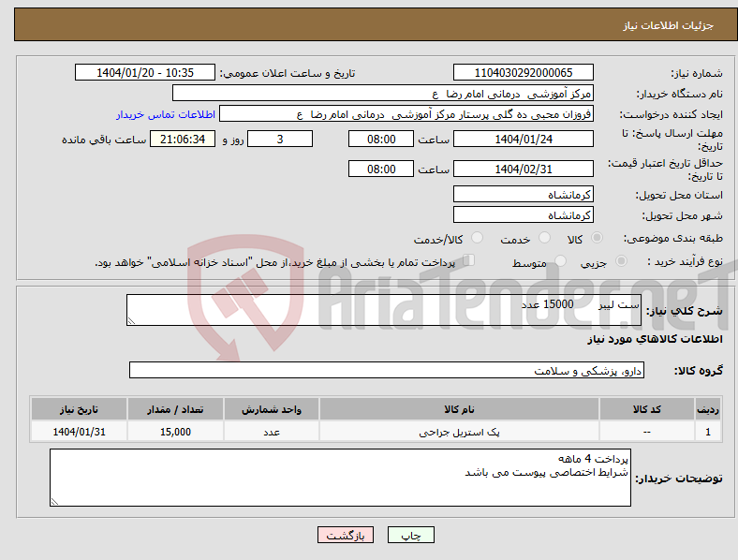Click the buyer notes textarea resize grip
Screen dimensions: 738x560
pyautogui.click(x=54, y=502)
